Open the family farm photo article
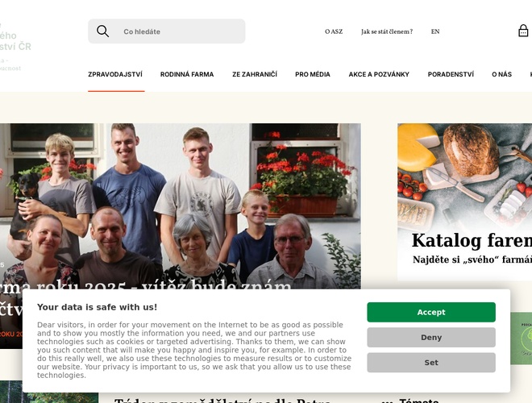The height and width of the screenshot is (403, 532). tap(181, 206)
